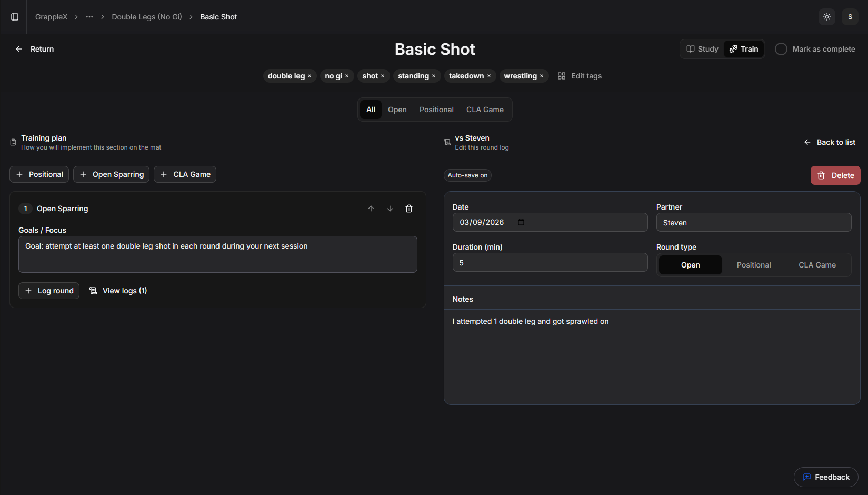The image size is (868, 495).
Task: Move Open Sparring block down
Action: coord(390,209)
